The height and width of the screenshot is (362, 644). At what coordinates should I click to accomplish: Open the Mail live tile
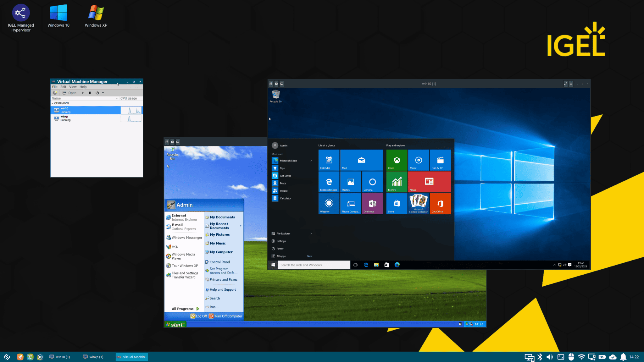click(362, 160)
